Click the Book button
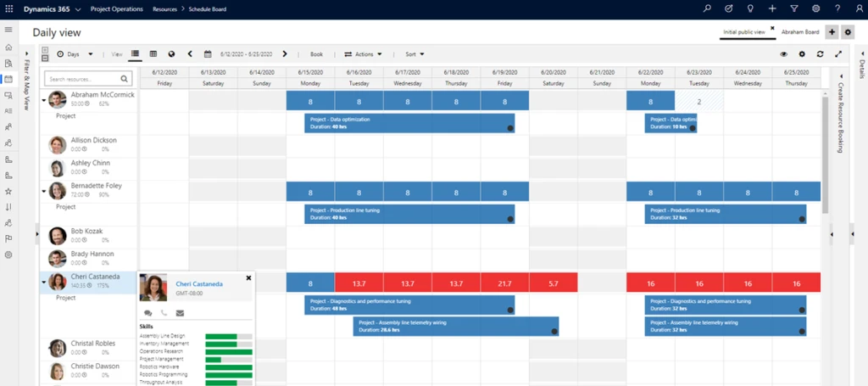Screen dimensions: 868x386 pos(316,54)
